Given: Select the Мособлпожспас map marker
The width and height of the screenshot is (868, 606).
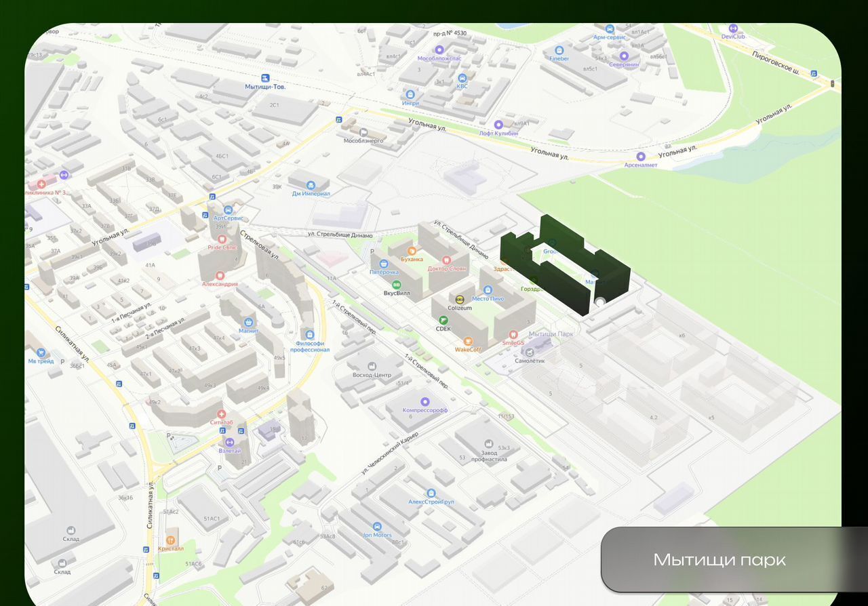Looking at the screenshot, I should tap(439, 49).
